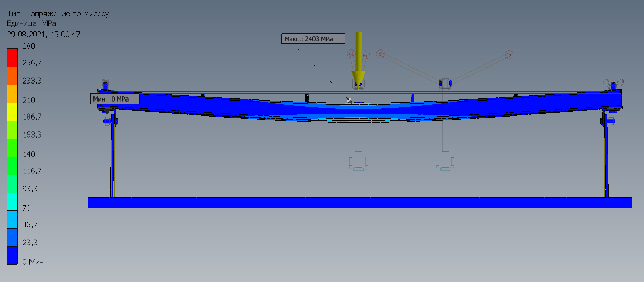Screen dimensions: 644x282
Task: Select the blue base plate
Action: click(x=359, y=203)
